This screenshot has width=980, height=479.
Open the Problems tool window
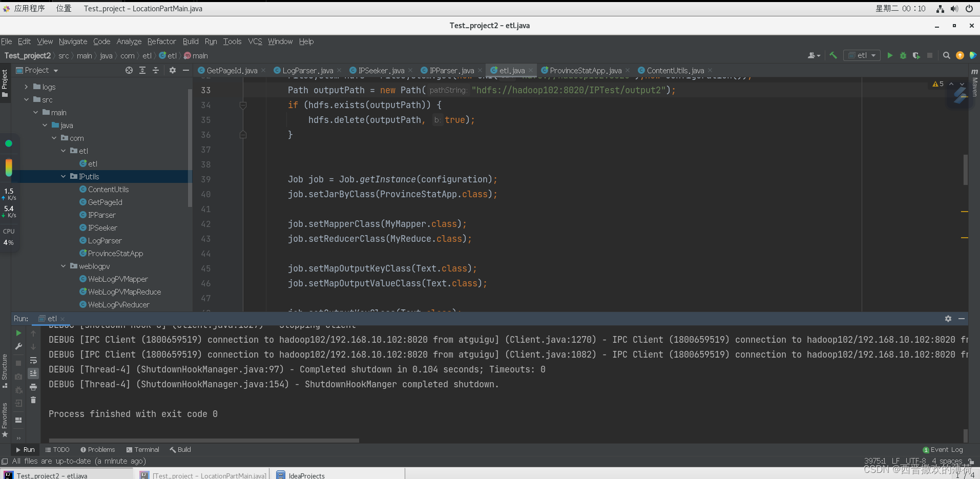98,450
